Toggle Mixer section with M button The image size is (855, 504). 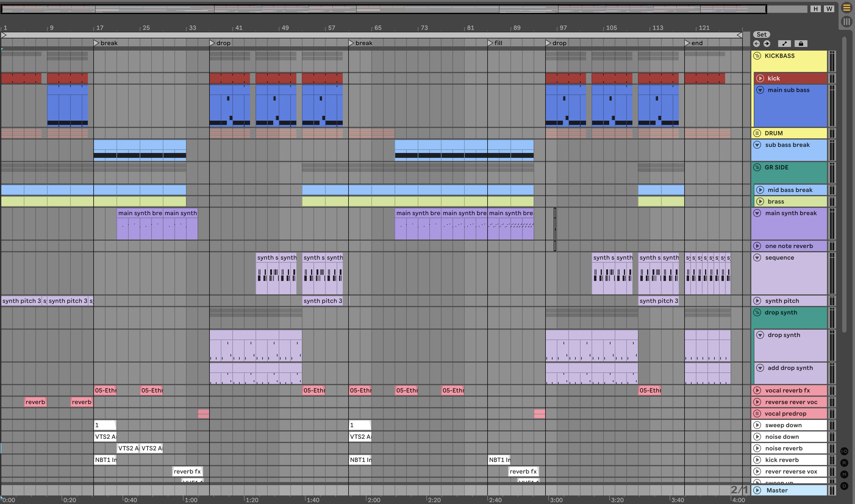[x=844, y=474]
